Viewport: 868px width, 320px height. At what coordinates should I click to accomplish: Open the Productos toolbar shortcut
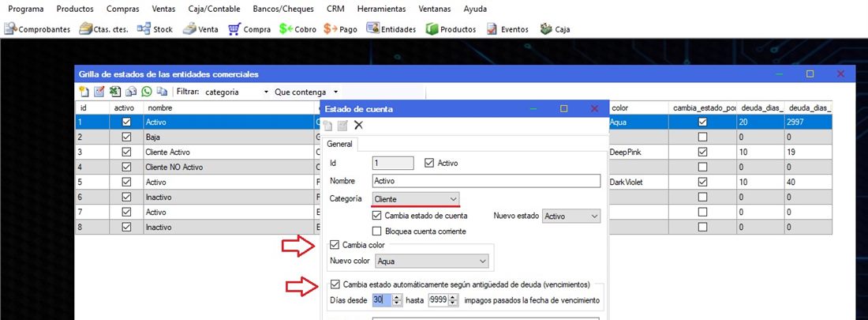451,29
